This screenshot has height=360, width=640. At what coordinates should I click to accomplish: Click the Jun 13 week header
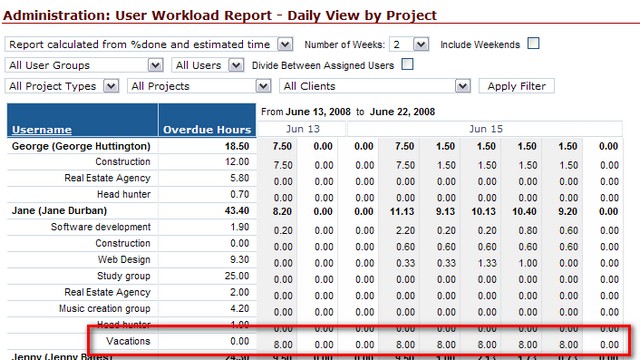coord(302,129)
